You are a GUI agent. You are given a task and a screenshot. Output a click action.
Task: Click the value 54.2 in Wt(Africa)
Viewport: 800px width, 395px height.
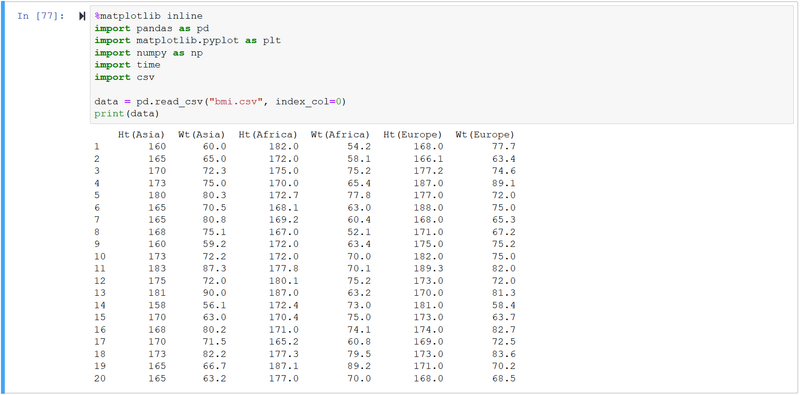359,146
